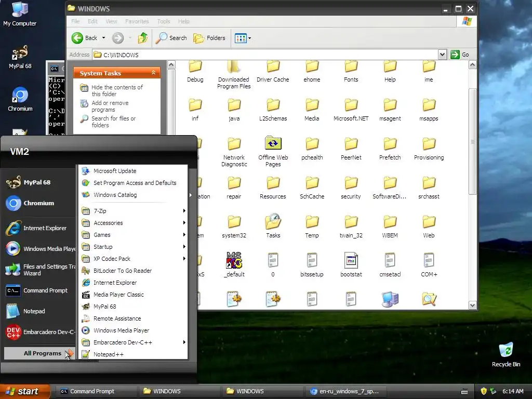Expand the Startup submenu
The image size is (532, 399).
coord(134,247)
